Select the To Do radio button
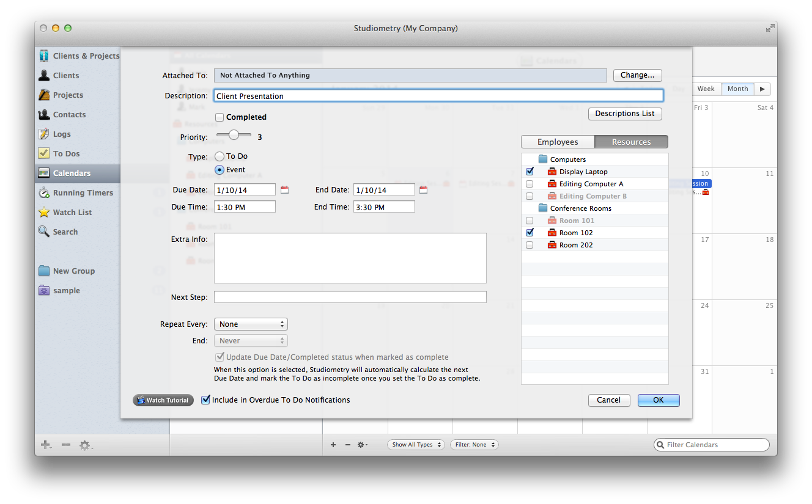 [x=219, y=156]
